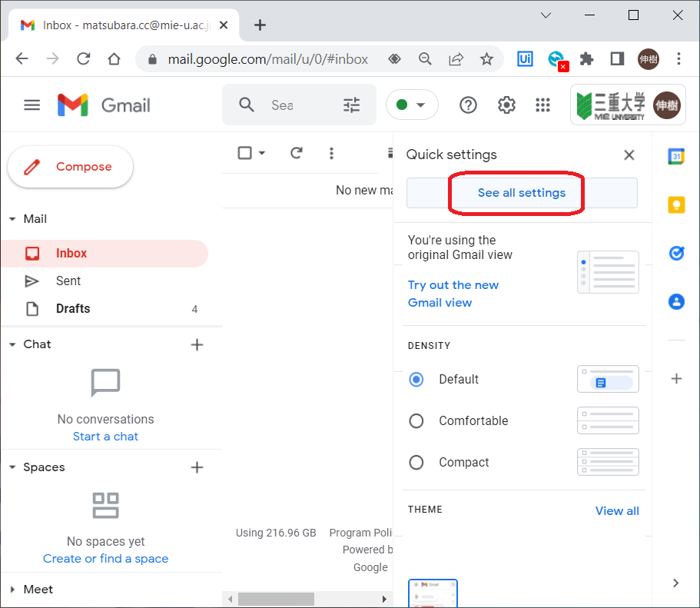Show search options filter icon
This screenshot has width=700, height=608.
tap(351, 105)
